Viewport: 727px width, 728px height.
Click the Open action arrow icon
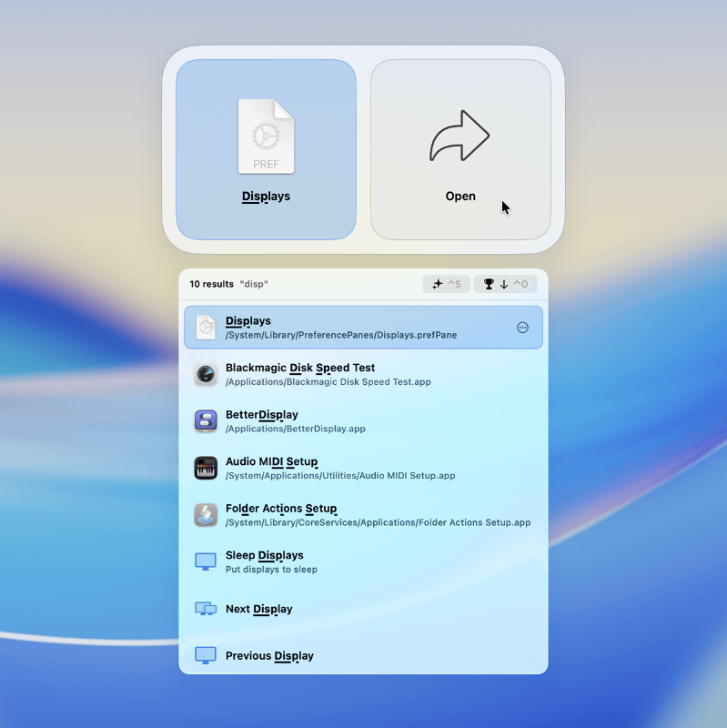tap(459, 136)
